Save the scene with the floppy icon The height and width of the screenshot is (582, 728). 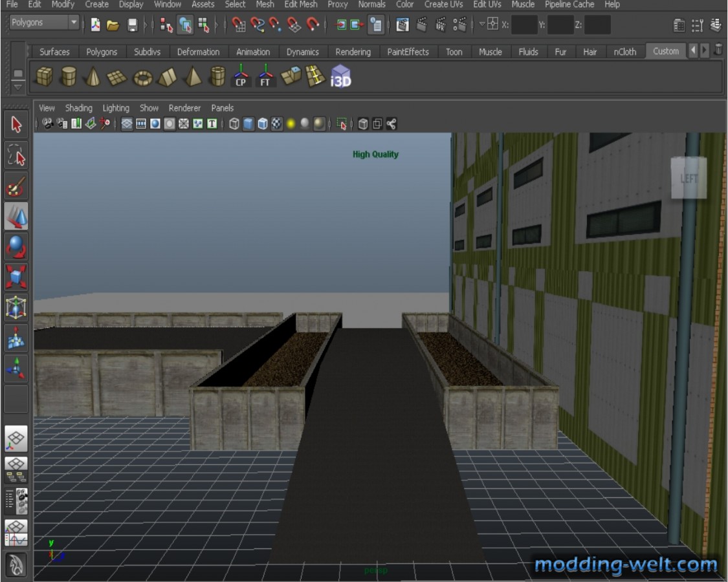pos(132,25)
